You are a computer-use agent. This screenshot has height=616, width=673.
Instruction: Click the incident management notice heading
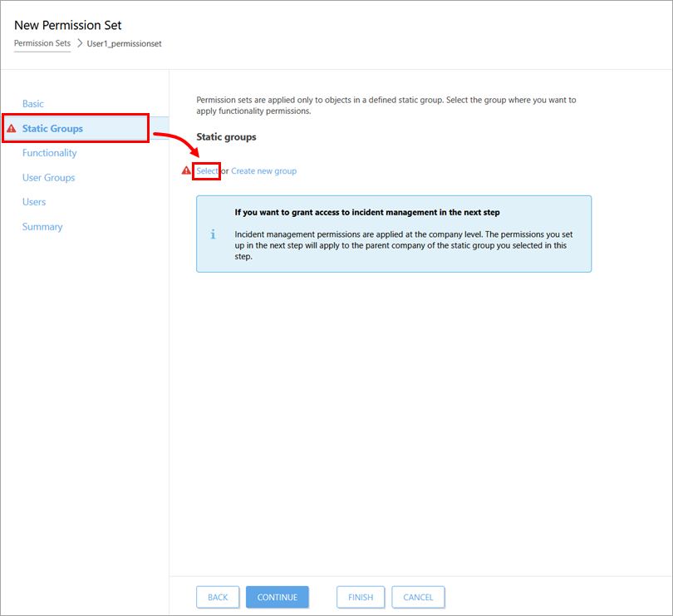point(367,213)
